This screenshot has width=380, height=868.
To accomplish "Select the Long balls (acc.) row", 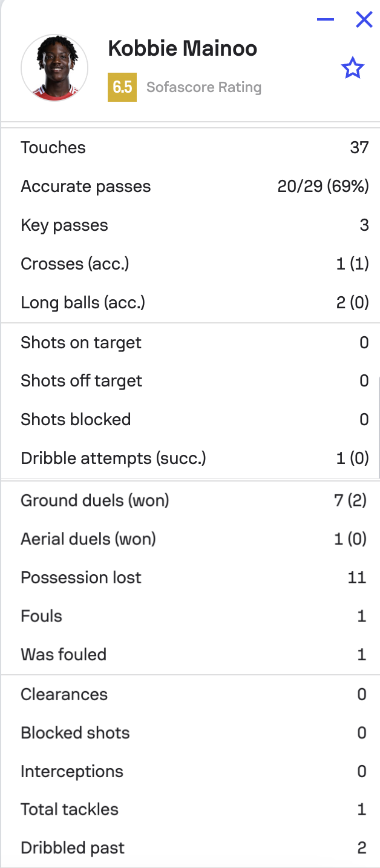I will click(190, 303).
